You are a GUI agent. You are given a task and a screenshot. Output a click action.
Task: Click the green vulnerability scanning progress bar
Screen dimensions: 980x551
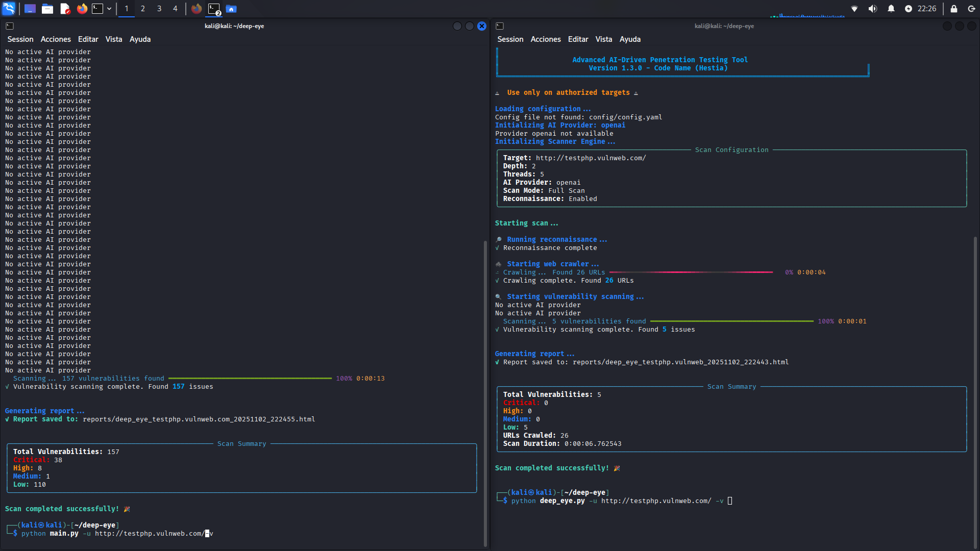click(x=730, y=321)
